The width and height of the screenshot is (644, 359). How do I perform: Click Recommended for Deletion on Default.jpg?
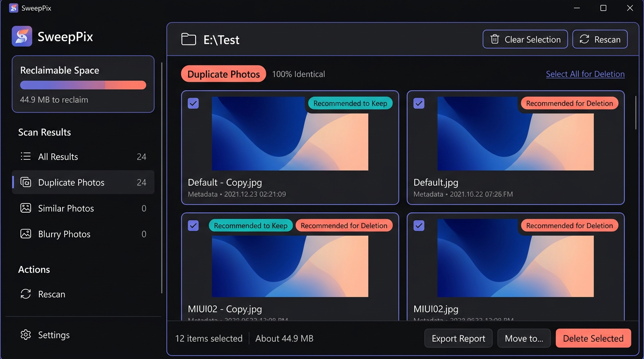(x=569, y=103)
